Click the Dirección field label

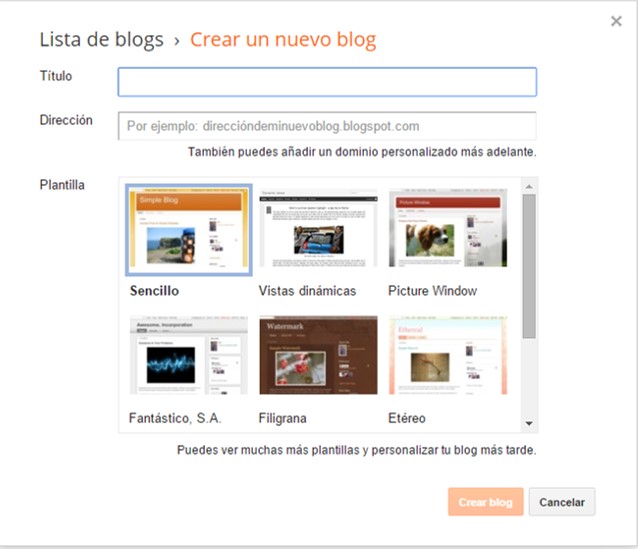point(66,120)
